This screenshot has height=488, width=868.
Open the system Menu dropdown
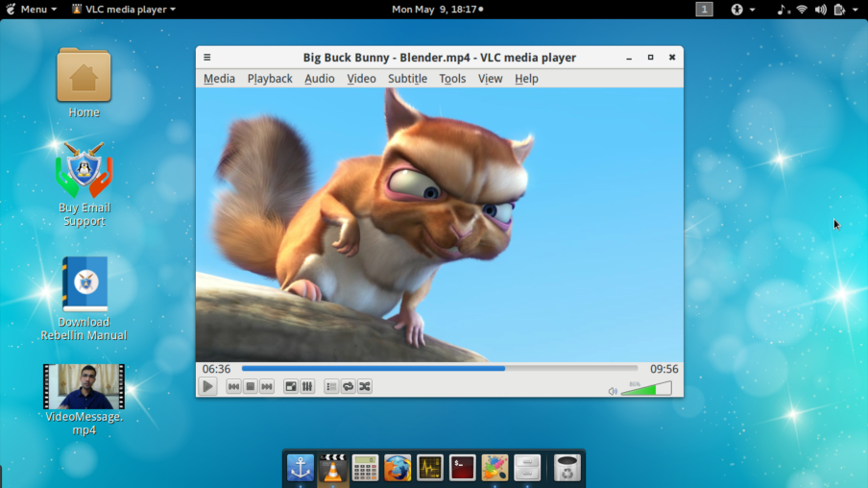[32, 9]
